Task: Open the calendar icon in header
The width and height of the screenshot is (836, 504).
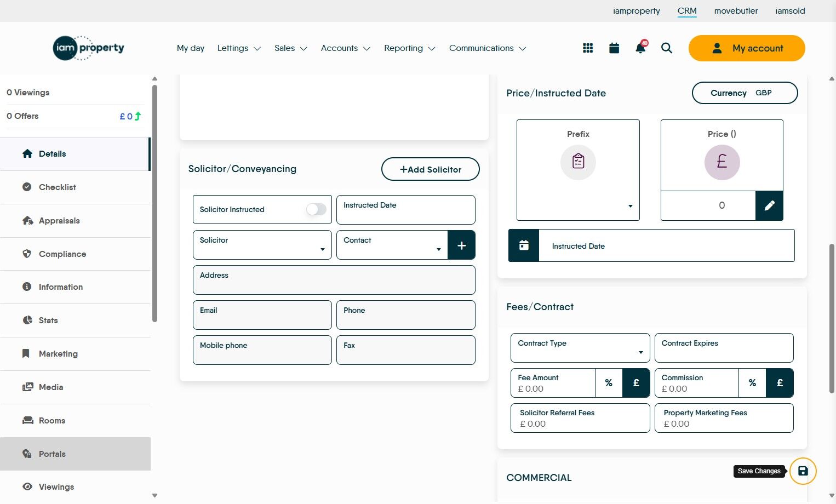Action: pos(614,48)
